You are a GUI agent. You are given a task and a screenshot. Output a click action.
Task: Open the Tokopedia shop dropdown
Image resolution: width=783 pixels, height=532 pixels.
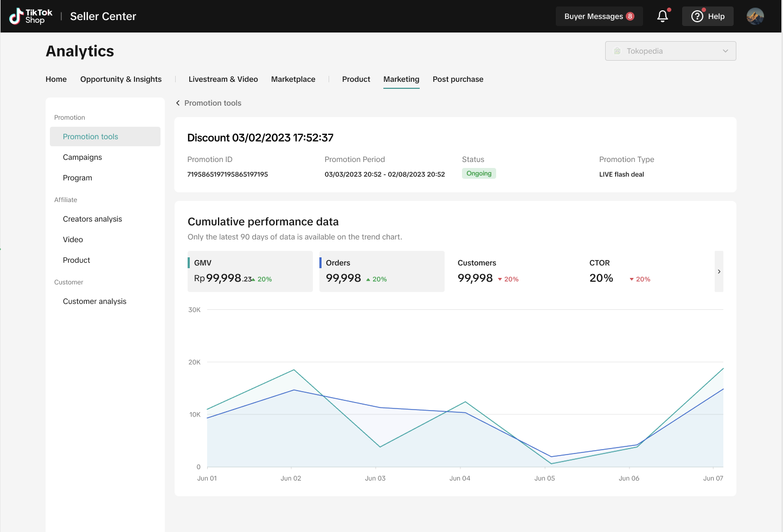[x=670, y=51]
